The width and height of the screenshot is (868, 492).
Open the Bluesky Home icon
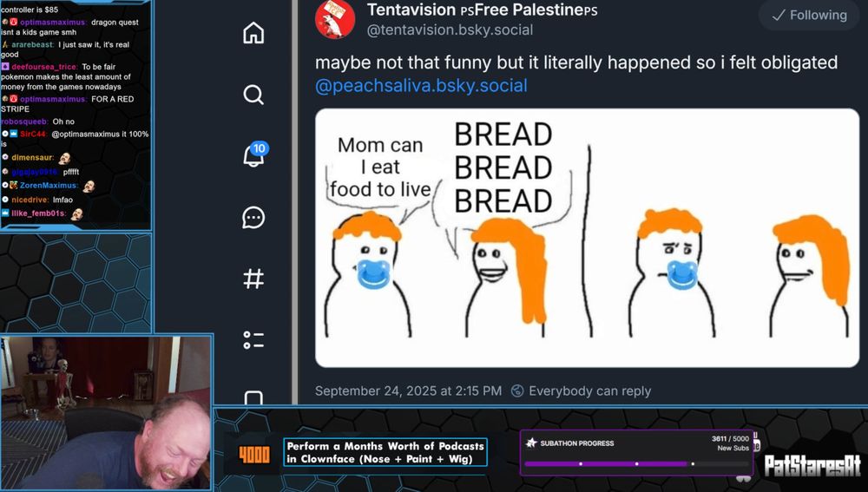[253, 33]
